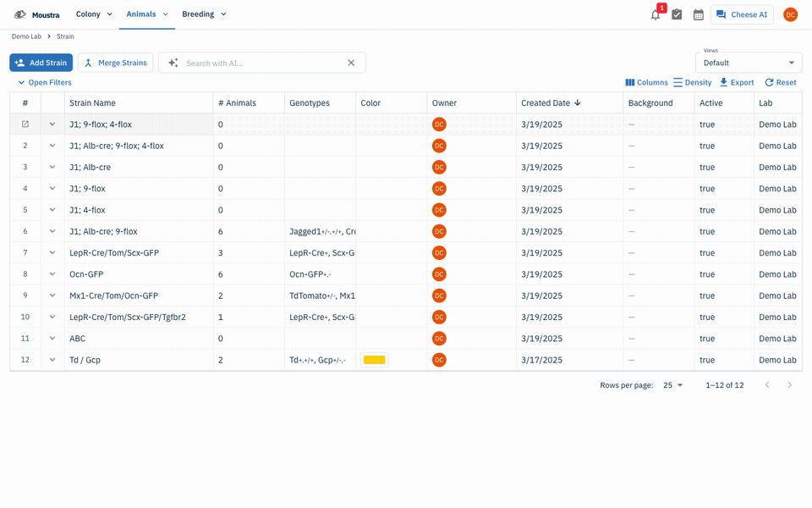Clear the AI search field
Image resolution: width=812 pixels, height=508 pixels.
(x=351, y=63)
